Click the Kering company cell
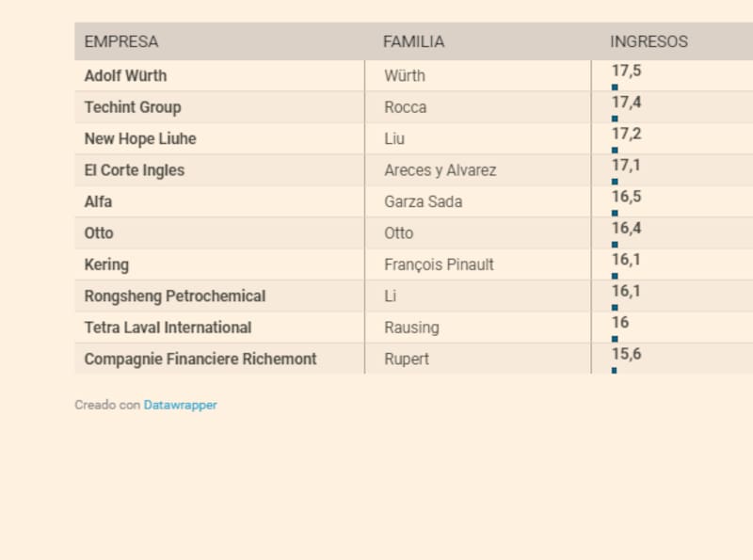 pyautogui.click(x=106, y=264)
